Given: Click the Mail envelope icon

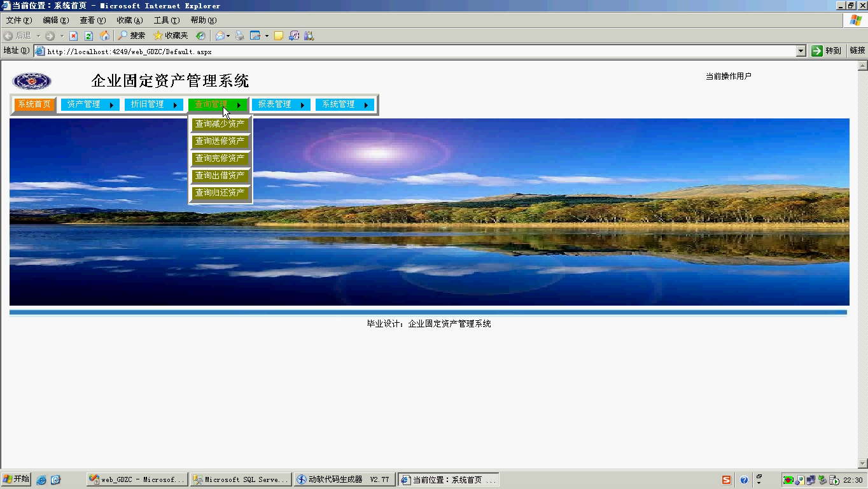Looking at the screenshot, I should (x=220, y=36).
